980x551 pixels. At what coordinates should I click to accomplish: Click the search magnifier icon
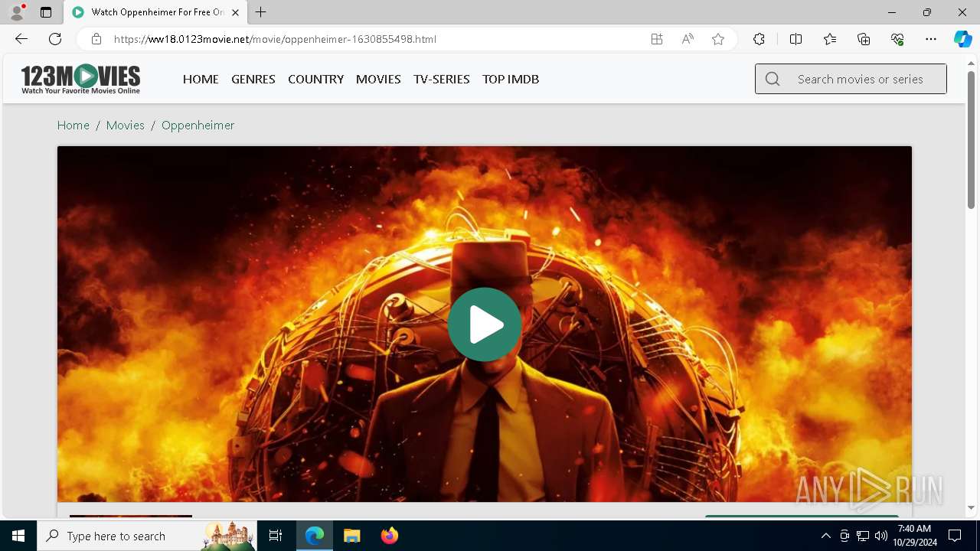773,79
